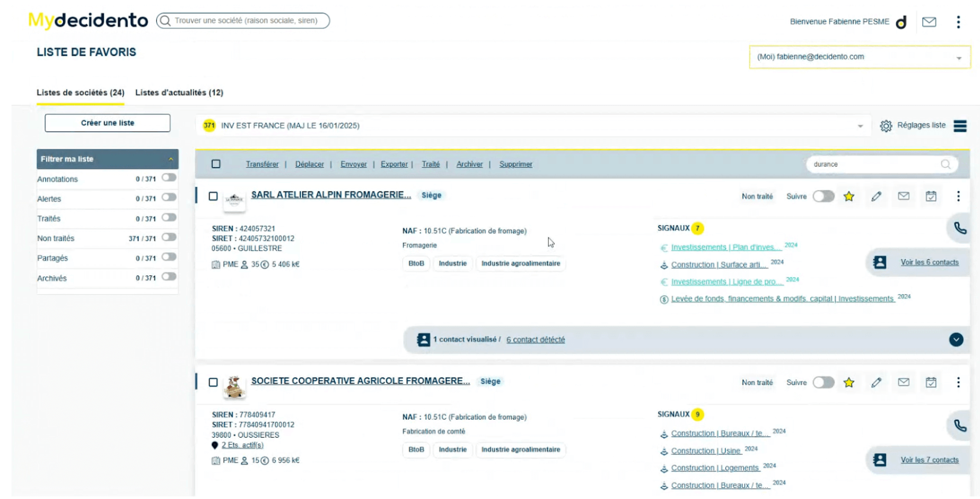Open three-dot menu for SARL Atelier Alpin Fromagerie
The width and height of the screenshot is (980, 499).
pyautogui.click(x=958, y=197)
